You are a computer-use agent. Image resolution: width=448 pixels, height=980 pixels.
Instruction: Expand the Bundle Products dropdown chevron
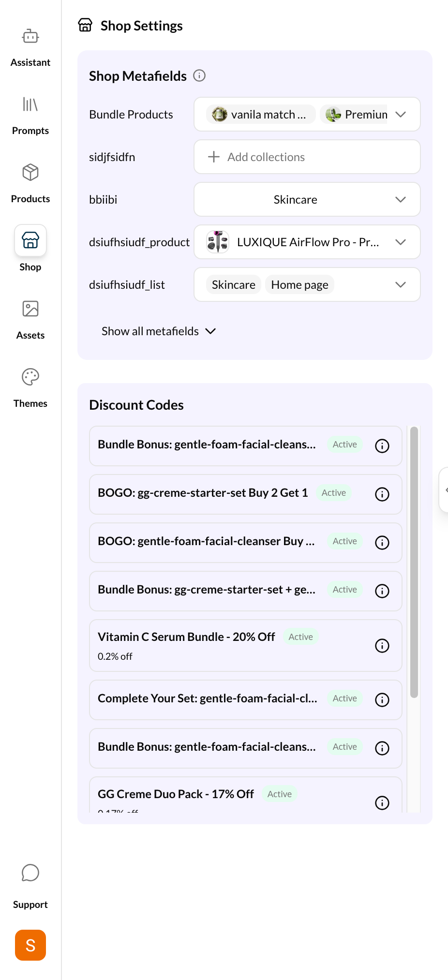click(401, 114)
